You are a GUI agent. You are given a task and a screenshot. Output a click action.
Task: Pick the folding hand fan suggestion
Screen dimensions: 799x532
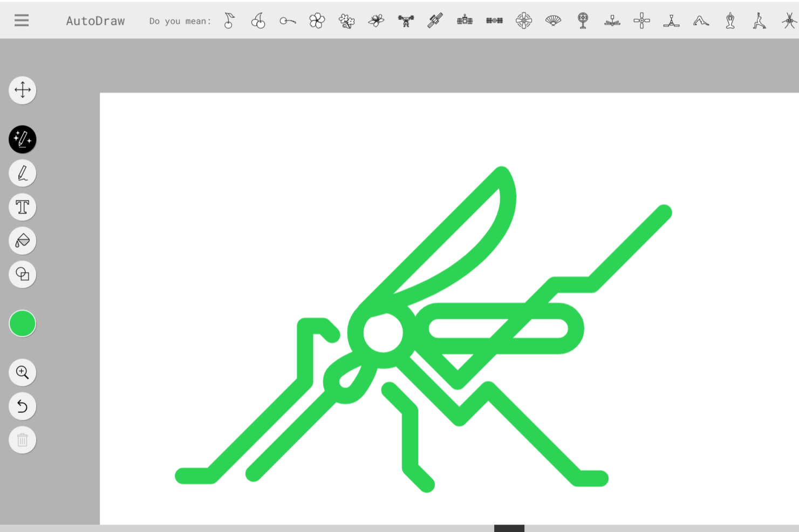(x=553, y=20)
